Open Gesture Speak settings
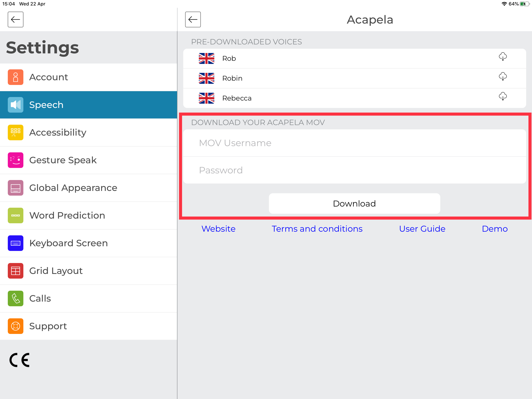The image size is (532, 399). tap(89, 160)
